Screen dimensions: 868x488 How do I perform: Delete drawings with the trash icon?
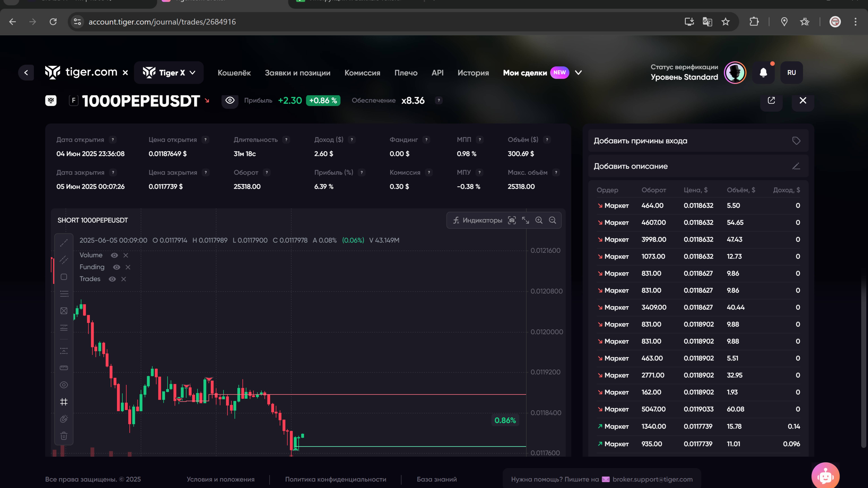pyautogui.click(x=64, y=436)
